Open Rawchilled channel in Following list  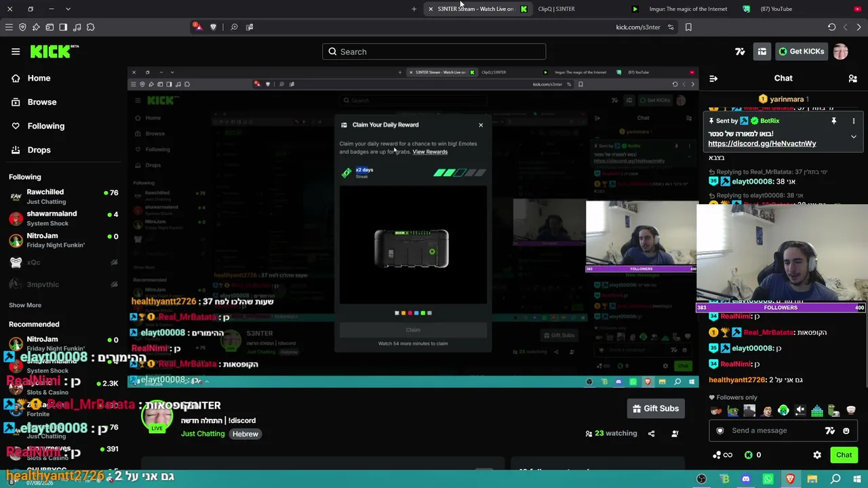[63, 197]
